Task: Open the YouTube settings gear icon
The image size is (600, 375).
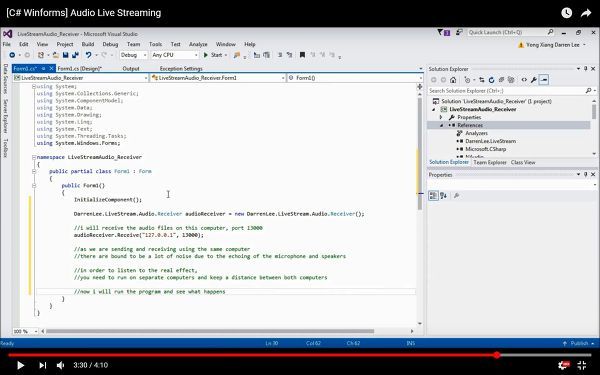Action: pos(563,365)
